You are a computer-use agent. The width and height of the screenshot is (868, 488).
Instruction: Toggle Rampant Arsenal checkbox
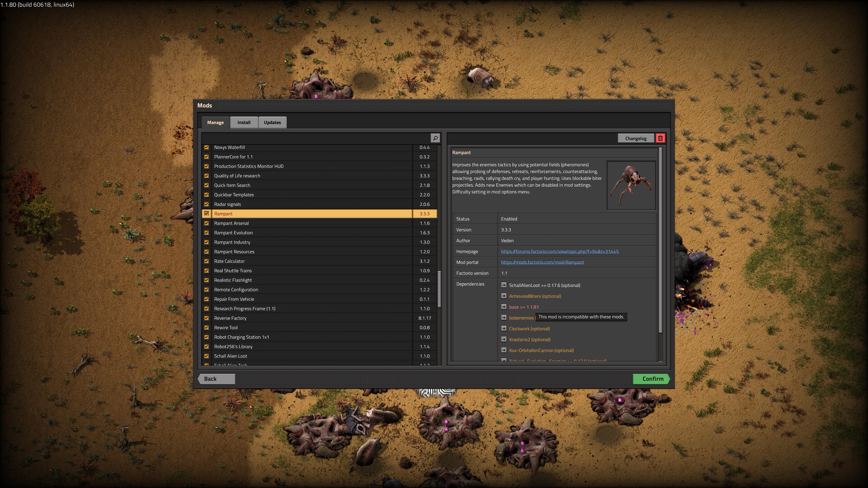(x=207, y=223)
